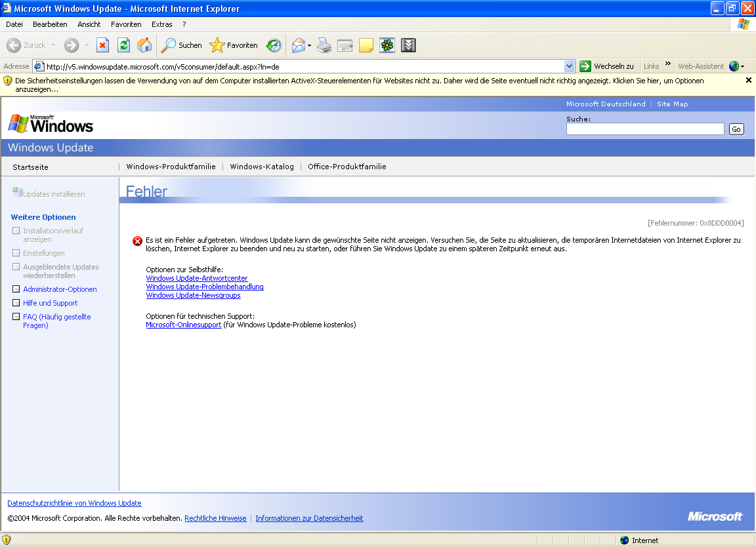Viewport: 756px width, 547px height.
Task: Open the Hilfe und Support link
Action: click(50, 303)
